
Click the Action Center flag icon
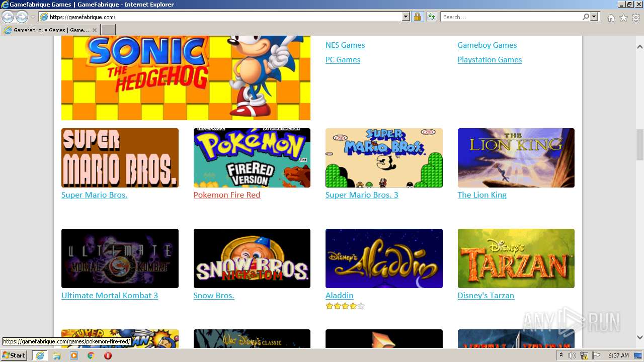pos(596,355)
